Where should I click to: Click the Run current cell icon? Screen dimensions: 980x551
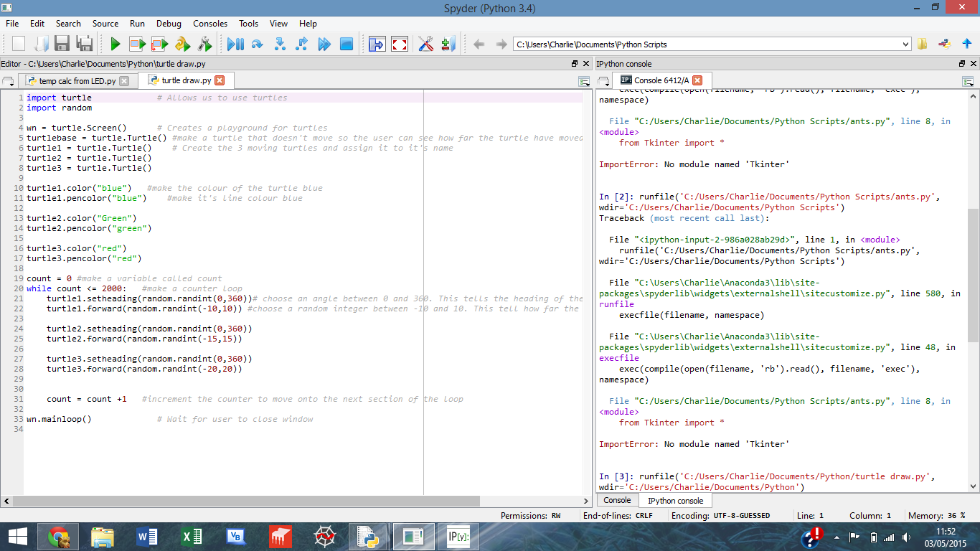pos(137,44)
